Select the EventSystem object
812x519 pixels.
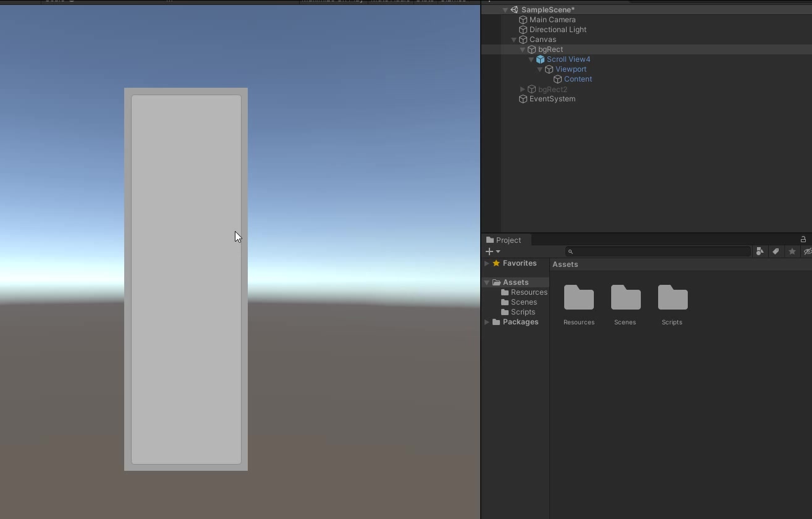552,99
